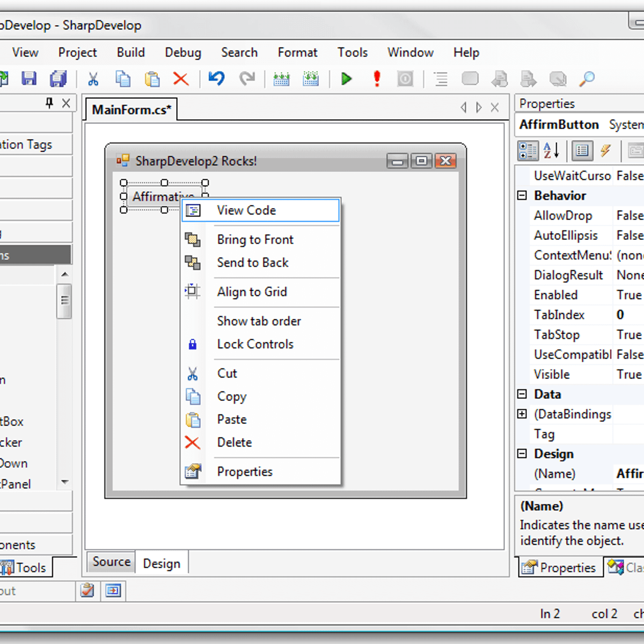Click the first build toolbar icon
Screen dimensions: 644x644
click(281, 79)
